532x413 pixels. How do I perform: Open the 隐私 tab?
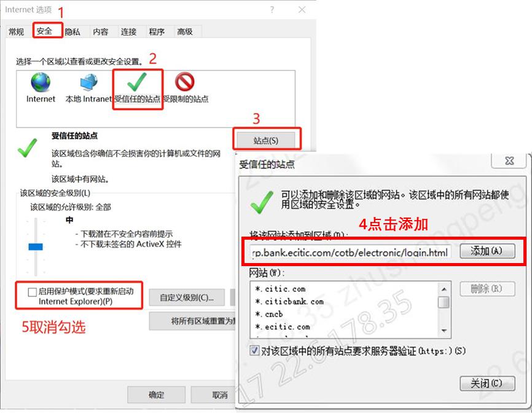coord(72,32)
